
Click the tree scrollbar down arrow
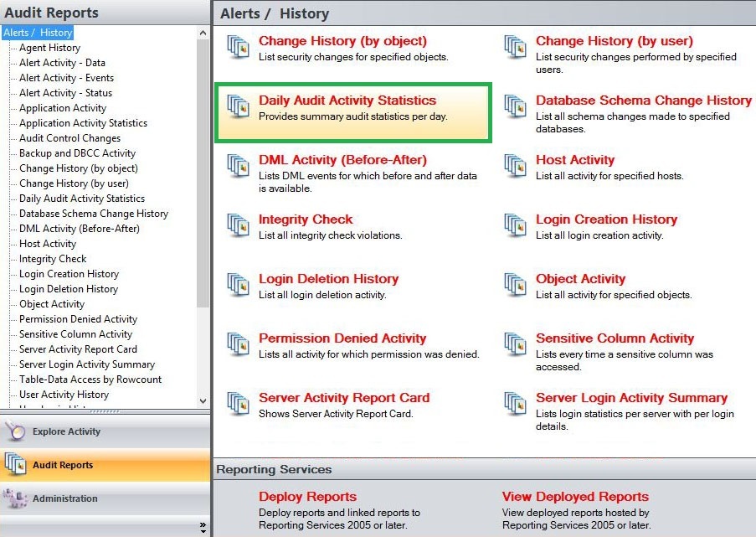[x=203, y=401]
